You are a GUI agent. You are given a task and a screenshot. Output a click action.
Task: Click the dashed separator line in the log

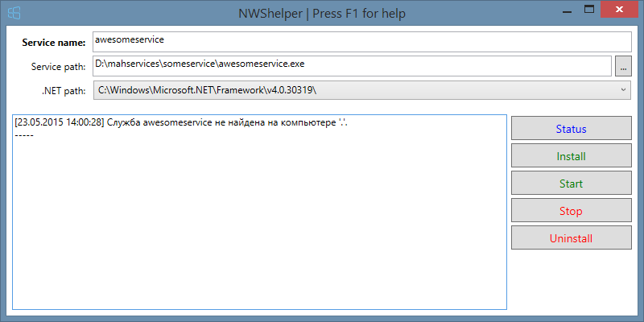[24, 135]
